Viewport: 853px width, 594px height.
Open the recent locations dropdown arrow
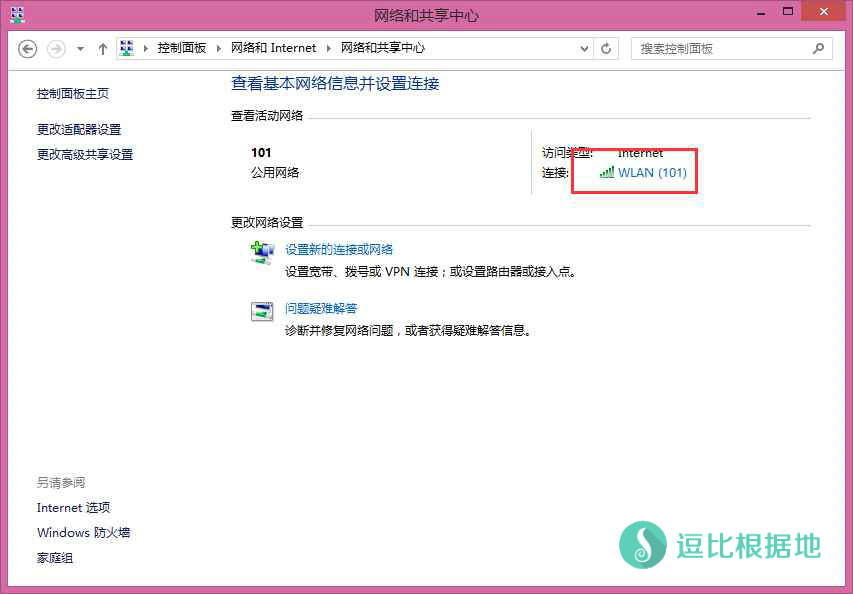pos(80,48)
